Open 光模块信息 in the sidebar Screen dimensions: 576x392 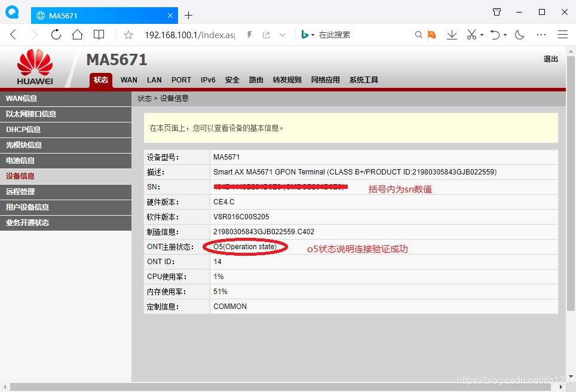tap(66, 145)
